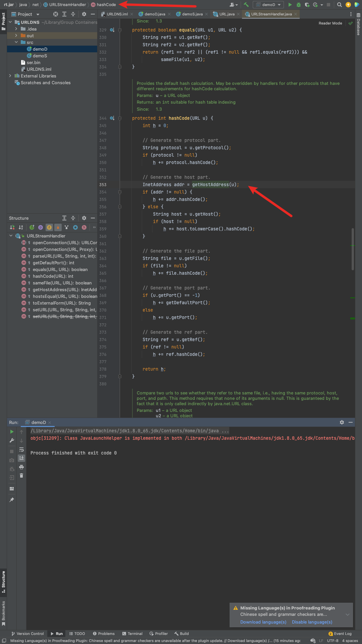Open the Problems tool window tab

click(x=104, y=634)
